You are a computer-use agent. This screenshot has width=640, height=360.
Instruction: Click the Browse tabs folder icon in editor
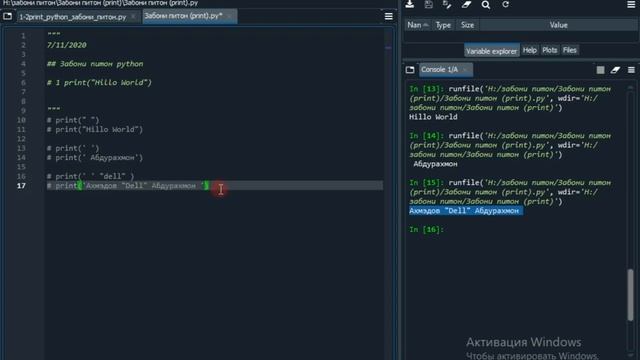pos(7,16)
